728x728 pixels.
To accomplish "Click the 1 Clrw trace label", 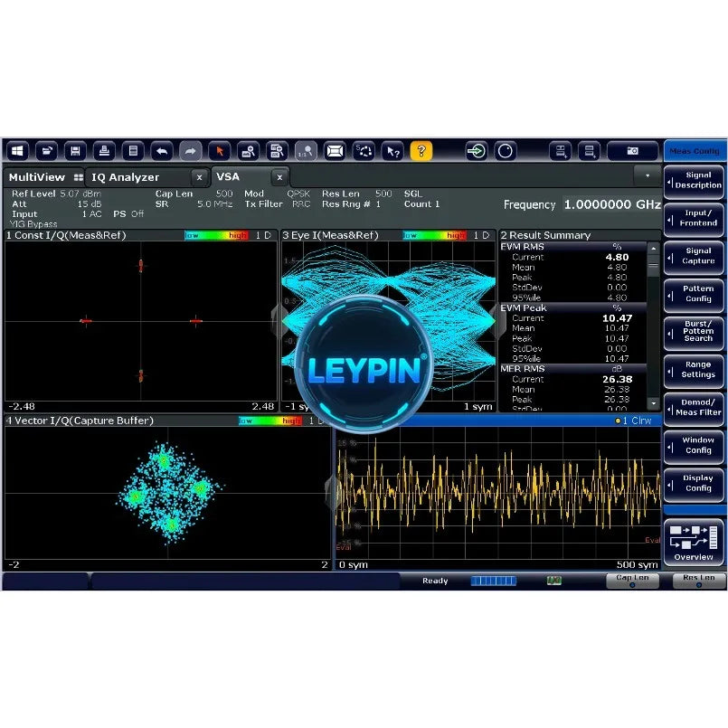I will pyautogui.click(x=633, y=421).
